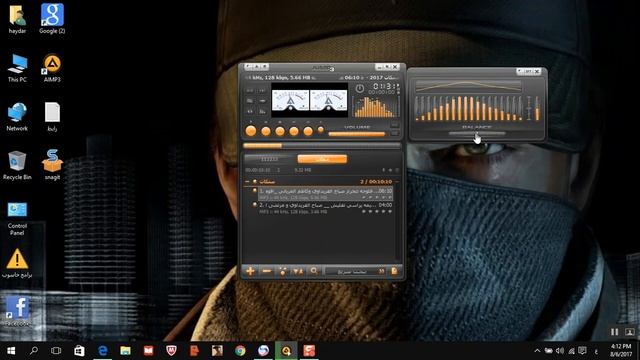The image size is (640, 360).
Task: Open the action center notification icon
Action: [x=582, y=351]
